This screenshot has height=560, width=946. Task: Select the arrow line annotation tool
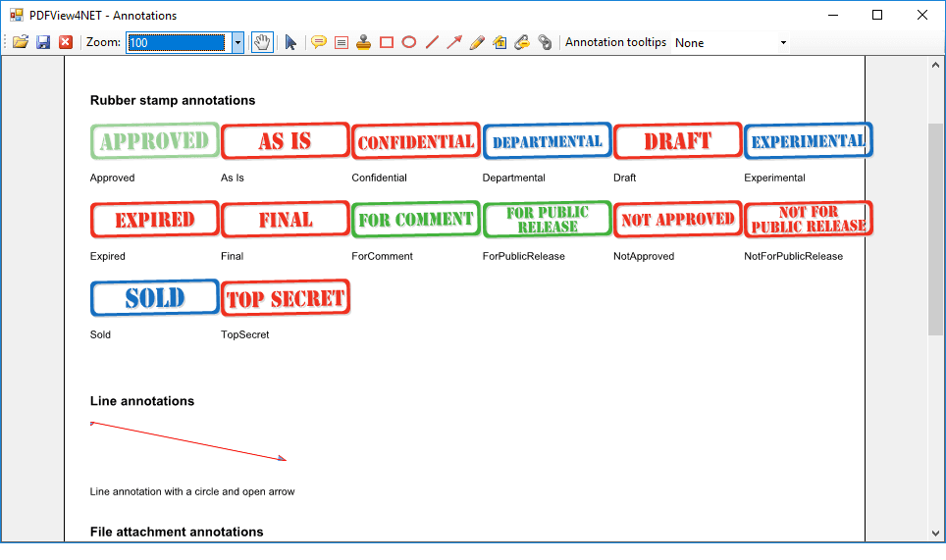[454, 42]
